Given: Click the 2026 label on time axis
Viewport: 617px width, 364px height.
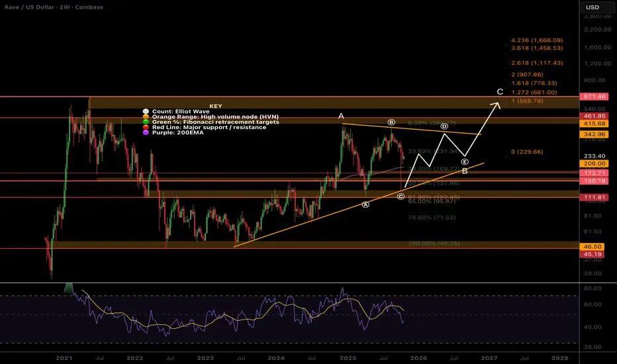Looking at the screenshot, I should point(418,358).
